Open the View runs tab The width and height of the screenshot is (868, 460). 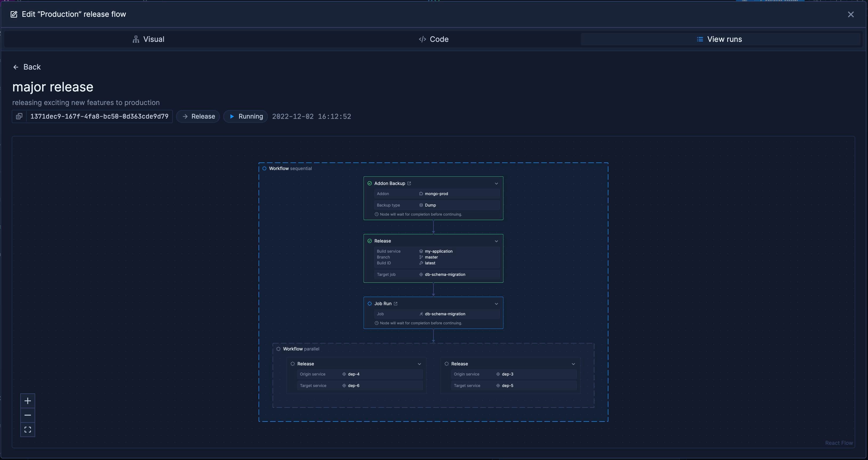[720, 39]
